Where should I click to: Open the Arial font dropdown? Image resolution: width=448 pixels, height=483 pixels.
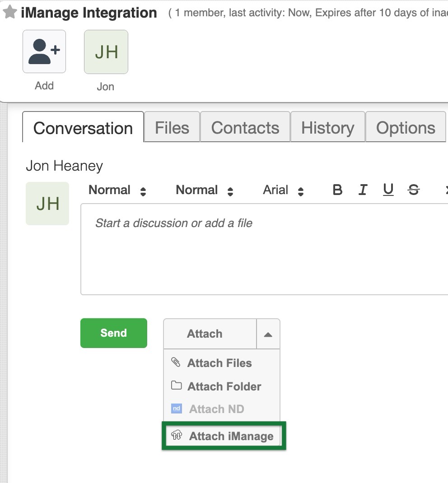pyautogui.click(x=283, y=190)
